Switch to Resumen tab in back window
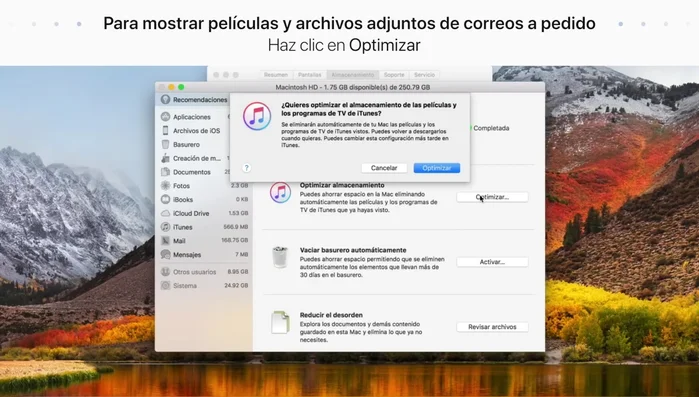Viewport: 699px width, 397px height. (276, 75)
